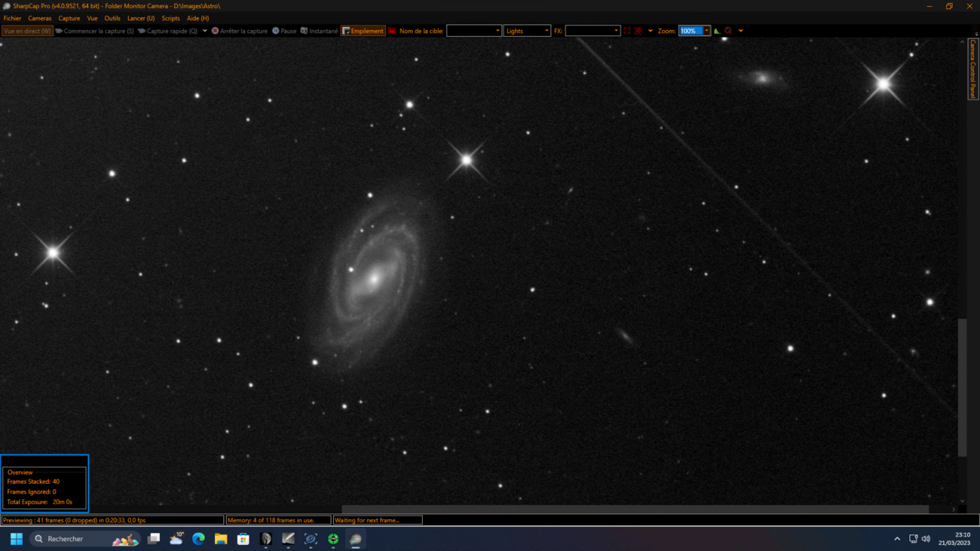980x551 pixels.
Task: Click the red reticule overlay icon
Action: pyautogui.click(x=638, y=31)
